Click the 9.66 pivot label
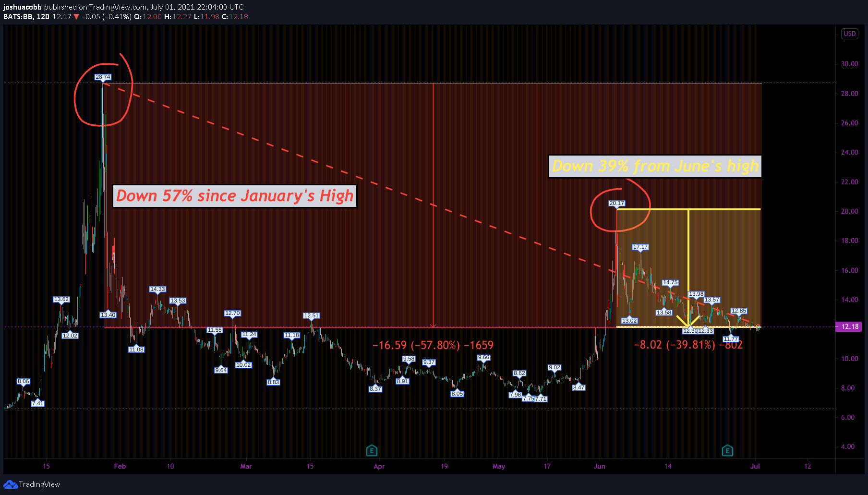 tap(483, 357)
